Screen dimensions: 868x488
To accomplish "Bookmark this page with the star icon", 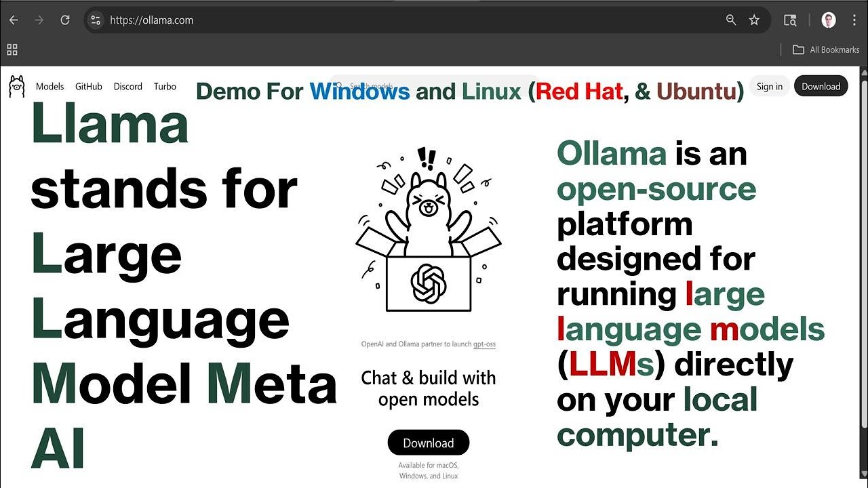I will pos(754,20).
